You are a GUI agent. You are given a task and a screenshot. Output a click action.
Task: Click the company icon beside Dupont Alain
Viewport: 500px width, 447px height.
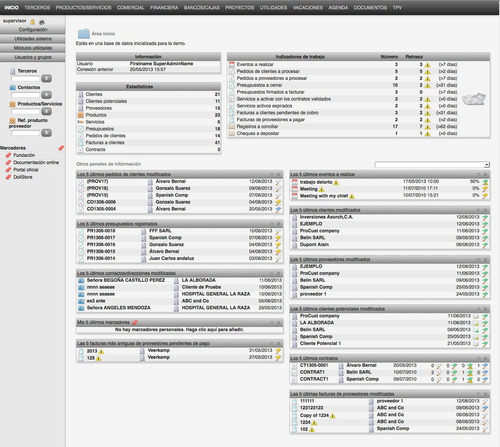[294, 245]
